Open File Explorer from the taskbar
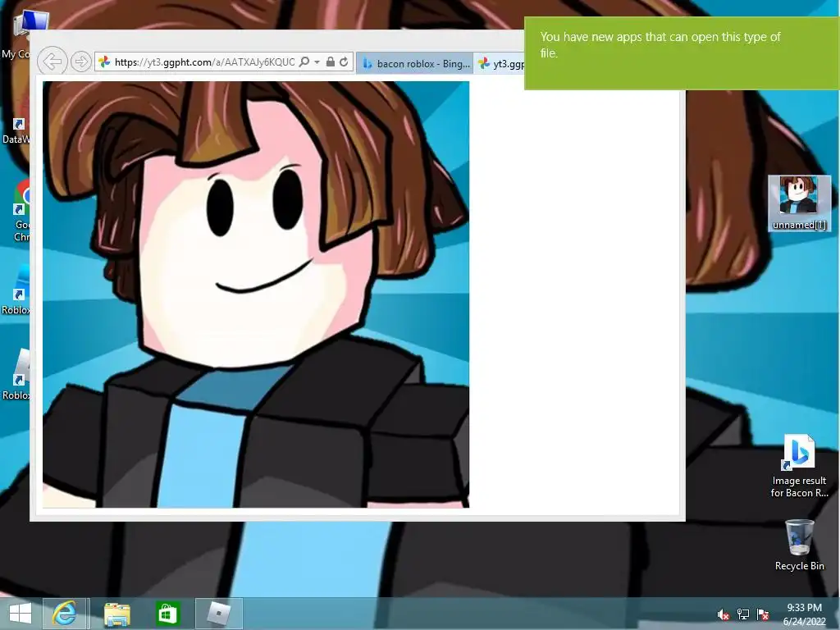This screenshot has height=630, width=840. coord(116,614)
